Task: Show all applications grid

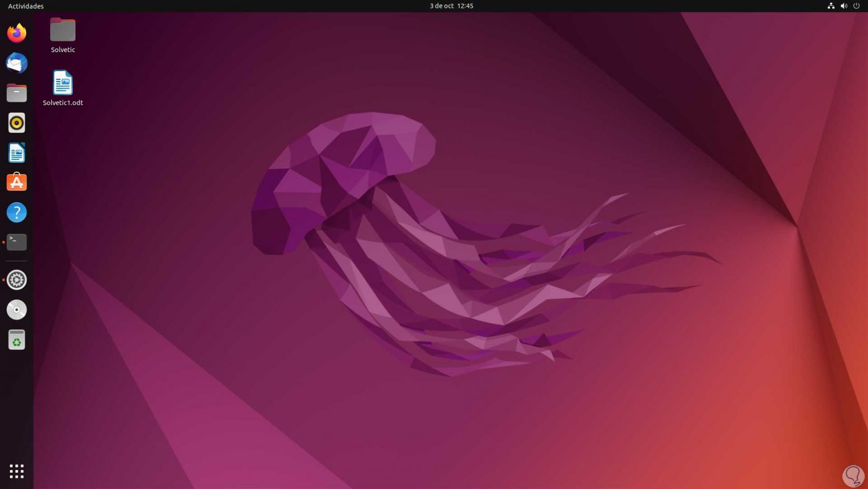Action: [16, 471]
